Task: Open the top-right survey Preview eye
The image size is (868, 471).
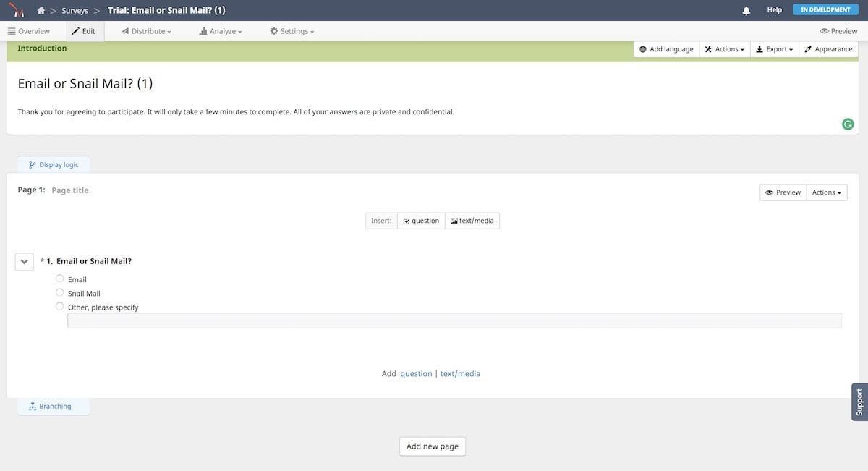Action: [x=838, y=31]
